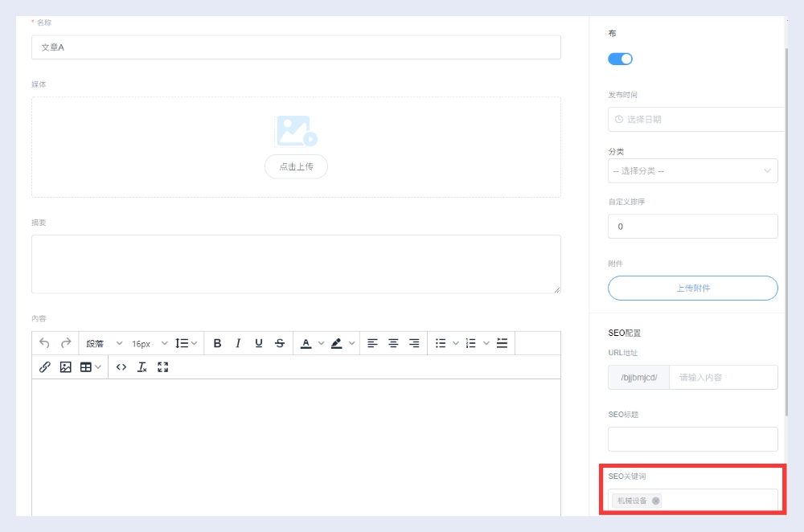Click the strikethrough text icon
The width and height of the screenshot is (804, 532).
point(280,343)
